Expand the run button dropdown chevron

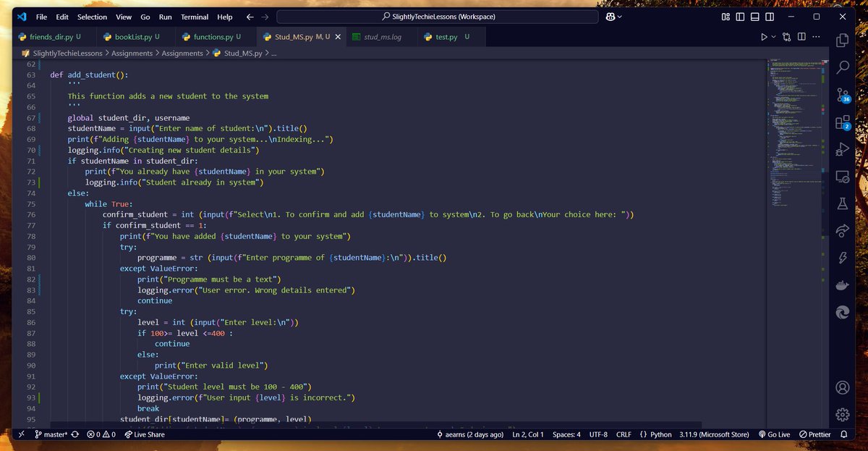(x=773, y=36)
